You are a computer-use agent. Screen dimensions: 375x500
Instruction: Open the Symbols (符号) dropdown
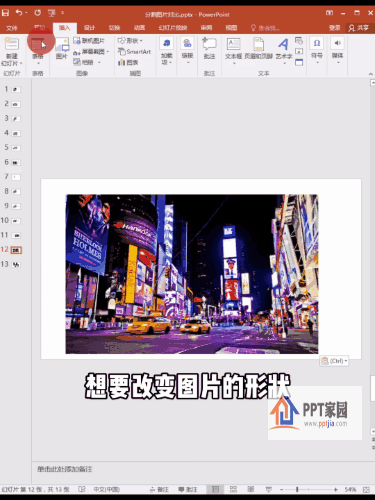(317, 50)
